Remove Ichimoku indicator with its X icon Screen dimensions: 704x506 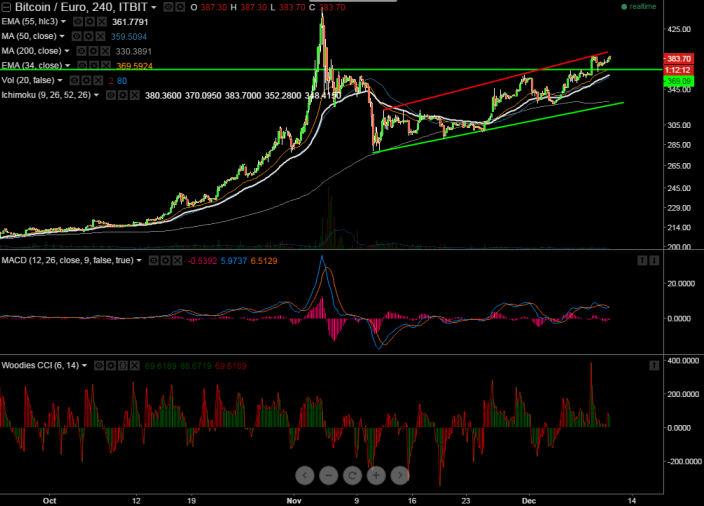135,95
